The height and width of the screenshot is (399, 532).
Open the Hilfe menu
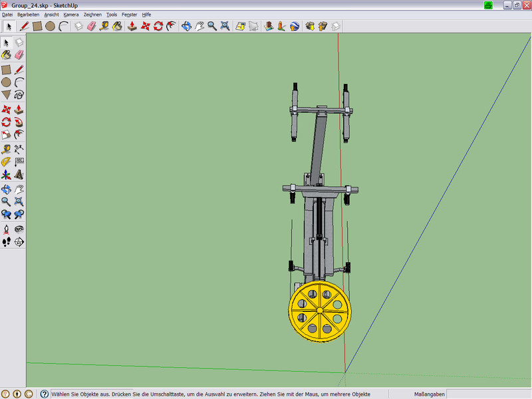tap(146, 15)
